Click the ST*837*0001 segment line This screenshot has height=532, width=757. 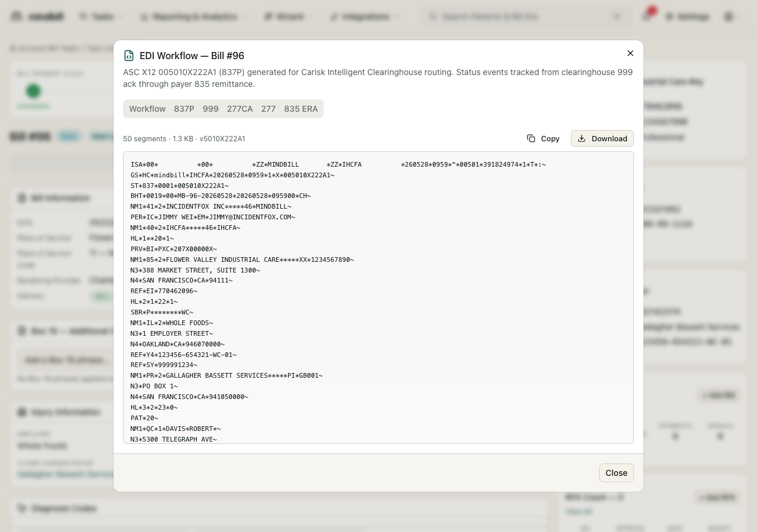[x=180, y=186]
